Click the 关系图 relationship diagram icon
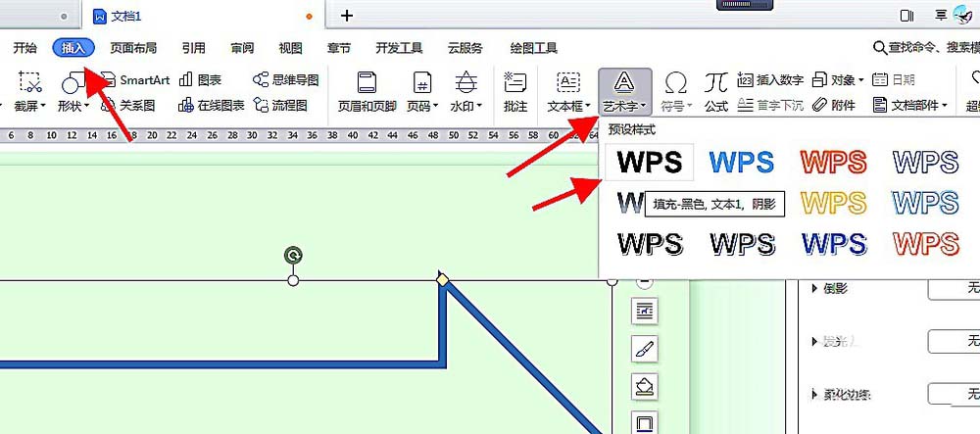Image resolution: width=980 pixels, height=434 pixels. [108, 106]
